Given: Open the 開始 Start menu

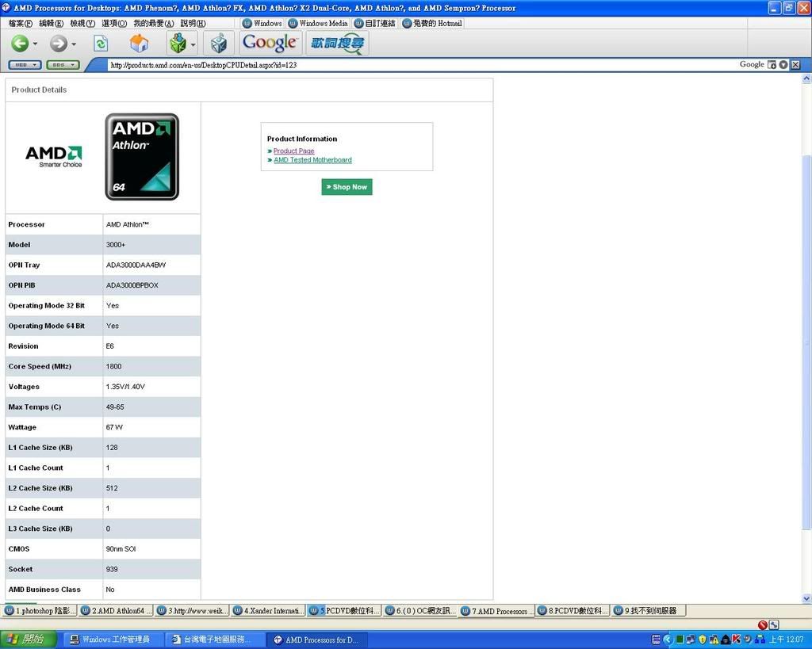Looking at the screenshot, I should 28,639.
